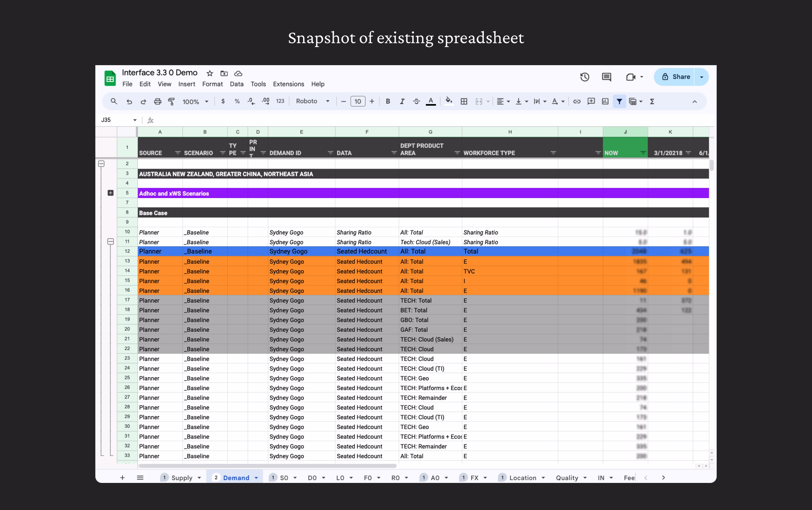
Task: Click the J35 name box
Action: tap(114, 120)
